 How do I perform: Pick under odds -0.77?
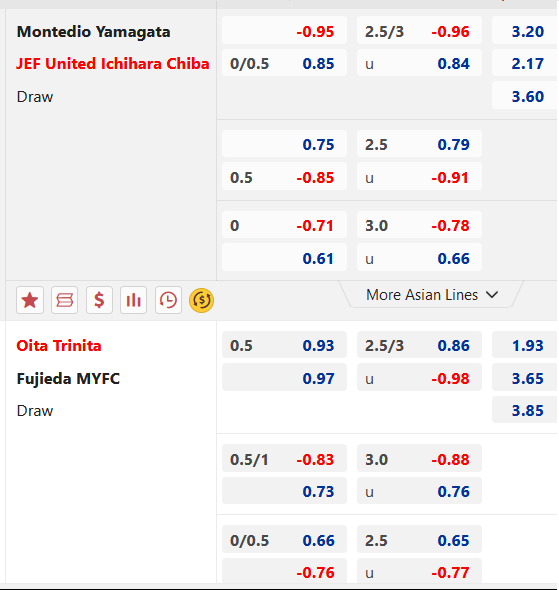419,571
